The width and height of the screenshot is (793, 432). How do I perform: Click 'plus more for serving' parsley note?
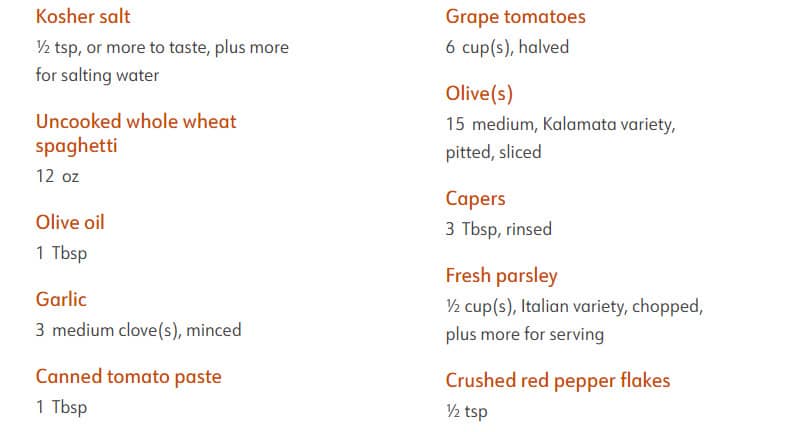(525, 334)
